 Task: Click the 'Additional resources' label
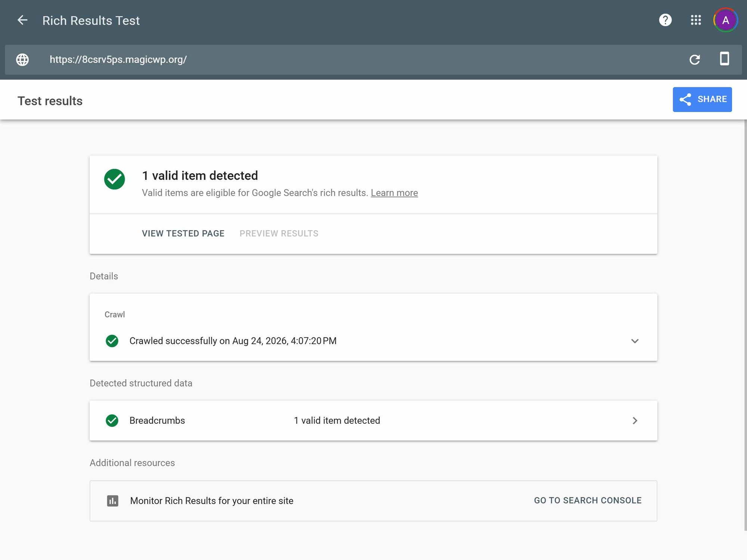tap(132, 463)
